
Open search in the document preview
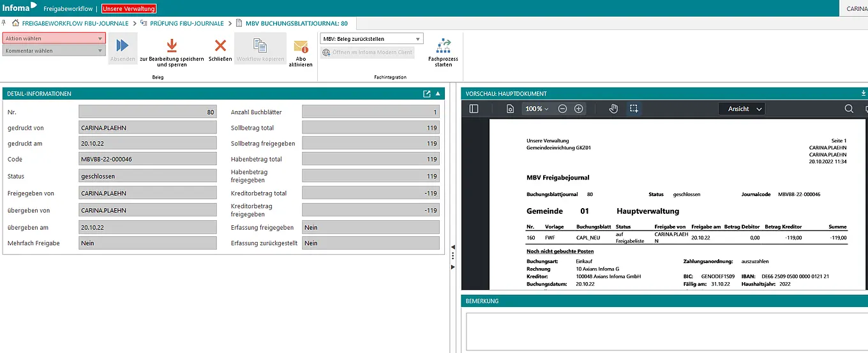tap(849, 109)
